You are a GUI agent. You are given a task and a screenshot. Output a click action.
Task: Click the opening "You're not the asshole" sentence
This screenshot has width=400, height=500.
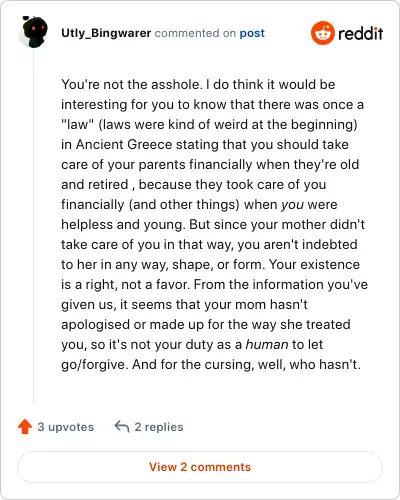point(132,84)
